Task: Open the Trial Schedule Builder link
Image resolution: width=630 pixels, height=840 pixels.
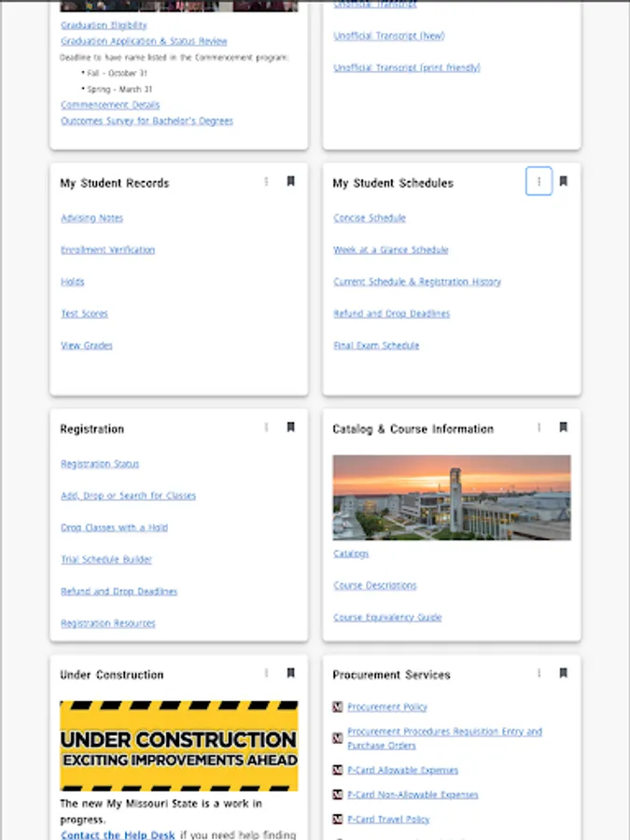Action: point(106,559)
